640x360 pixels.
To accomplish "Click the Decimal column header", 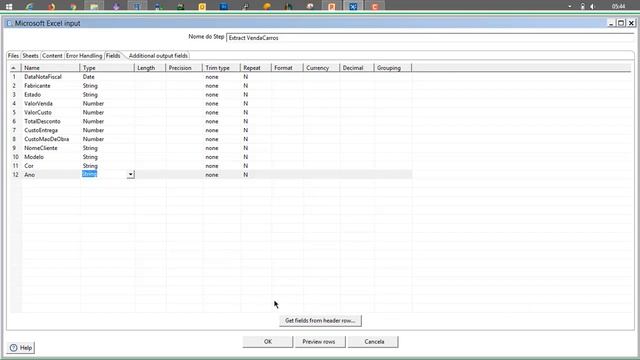I will coord(357,68).
